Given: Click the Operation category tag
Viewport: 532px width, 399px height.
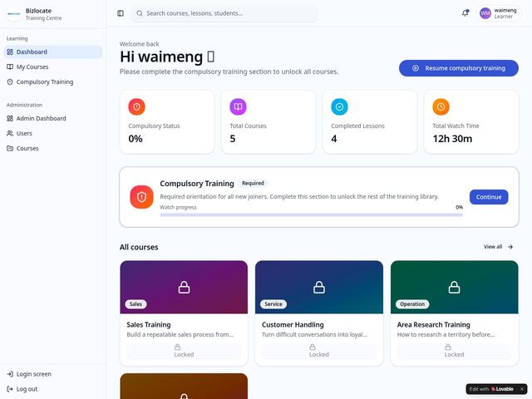Looking at the screenshot, I should [412, 304].
